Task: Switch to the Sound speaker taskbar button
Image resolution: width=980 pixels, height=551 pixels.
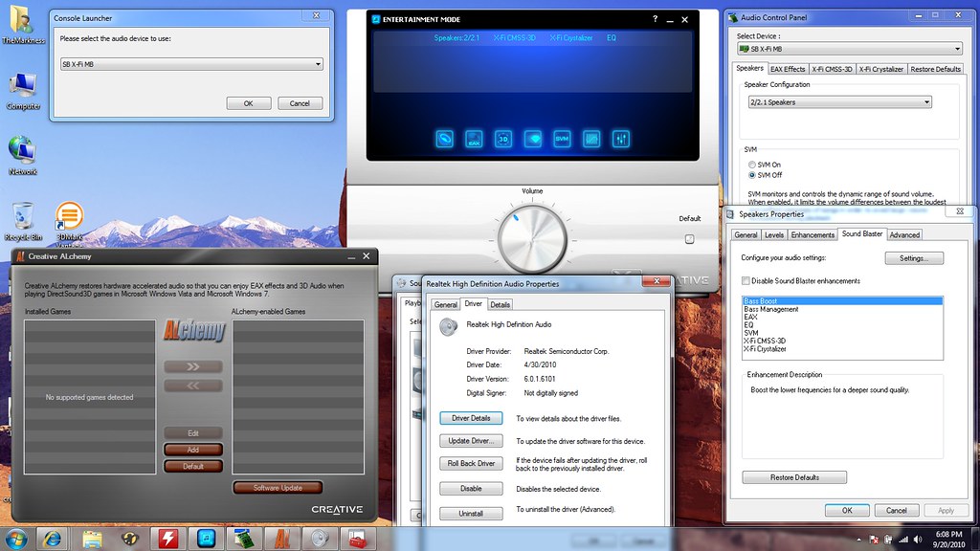Action: [x=320, y=539]
